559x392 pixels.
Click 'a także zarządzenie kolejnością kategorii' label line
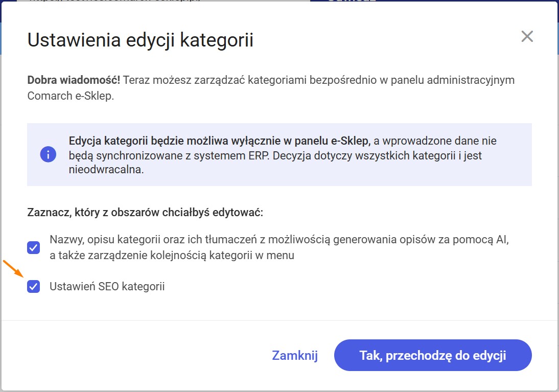172,256
